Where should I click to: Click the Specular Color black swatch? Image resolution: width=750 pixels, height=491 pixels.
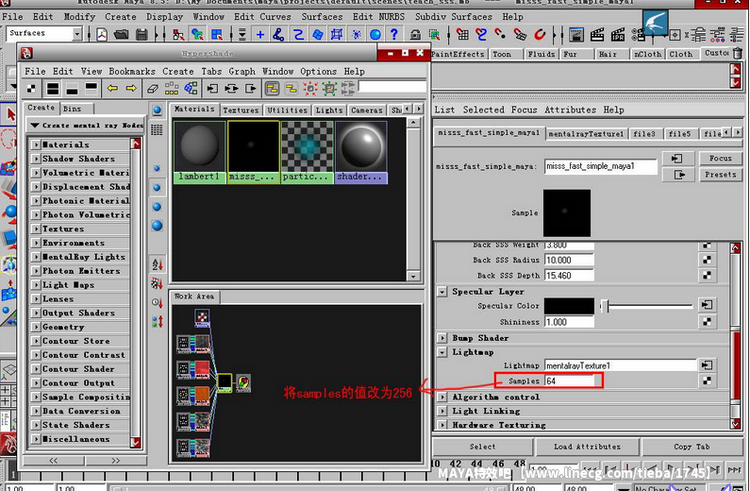tap(569, 306)
